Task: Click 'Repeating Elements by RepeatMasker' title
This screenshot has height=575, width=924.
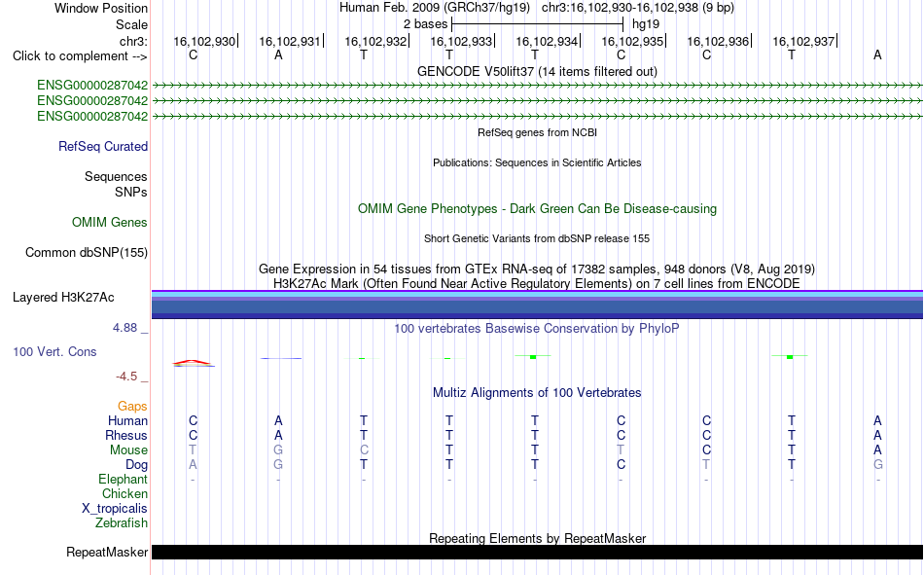Action: tap(537, 538)
